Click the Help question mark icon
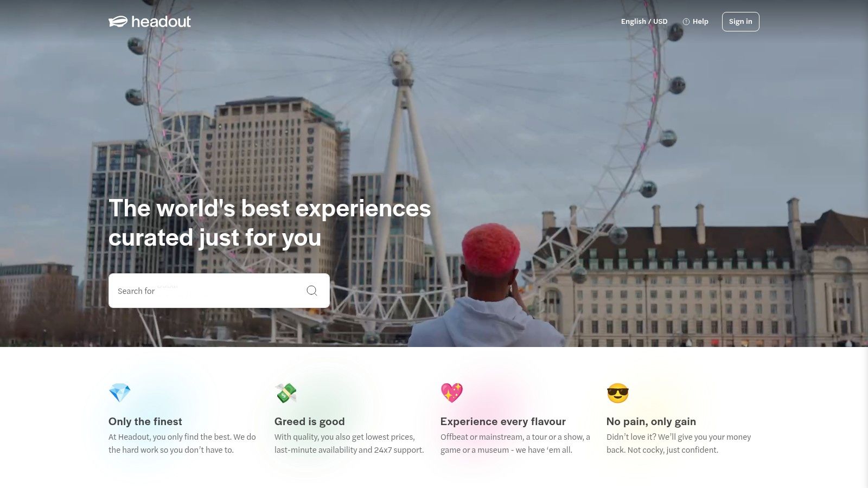Viewport: 868px width, 488px height. point(686,22)
